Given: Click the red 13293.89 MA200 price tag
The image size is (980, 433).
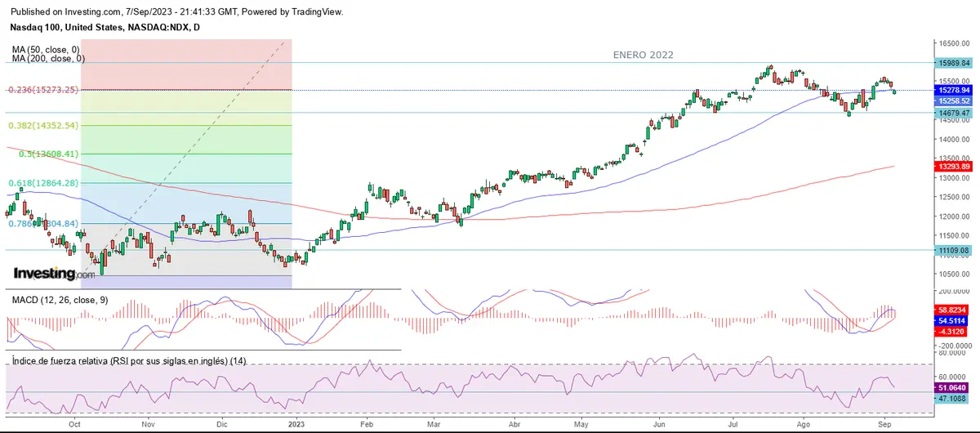Looking at the screenshot, I should coord(954,167).
